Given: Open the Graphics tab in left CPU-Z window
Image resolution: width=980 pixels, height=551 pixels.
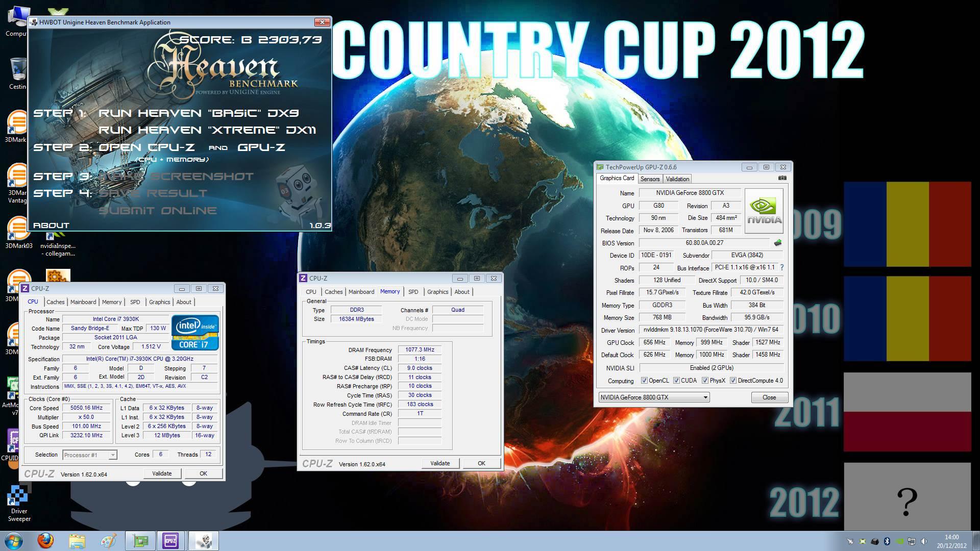Looking at the screenshot, I should click(159, 302).
